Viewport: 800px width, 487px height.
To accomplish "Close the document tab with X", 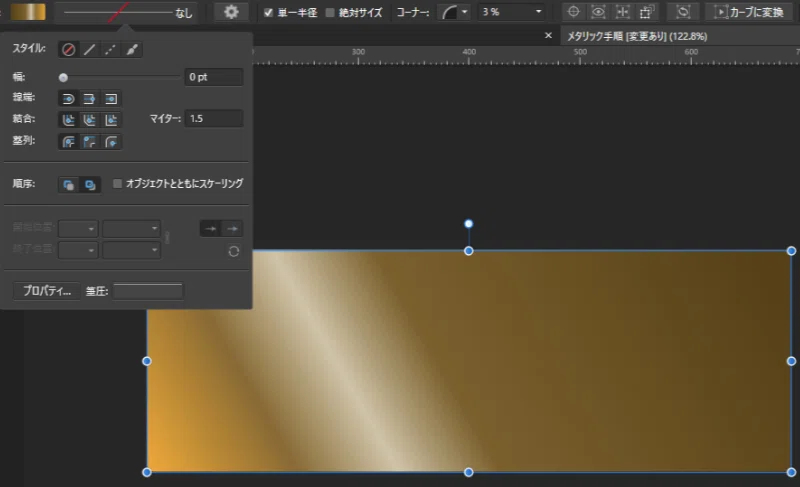I will point(548,36).
